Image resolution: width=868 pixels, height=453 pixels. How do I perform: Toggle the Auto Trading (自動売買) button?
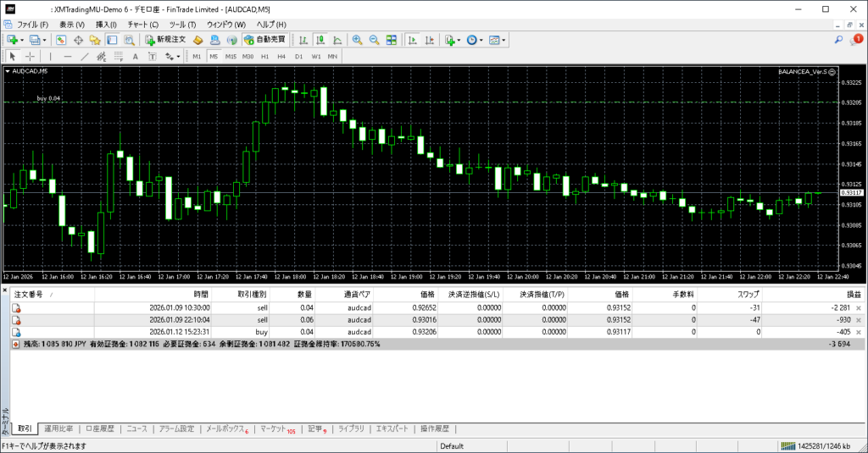[264, 40]
